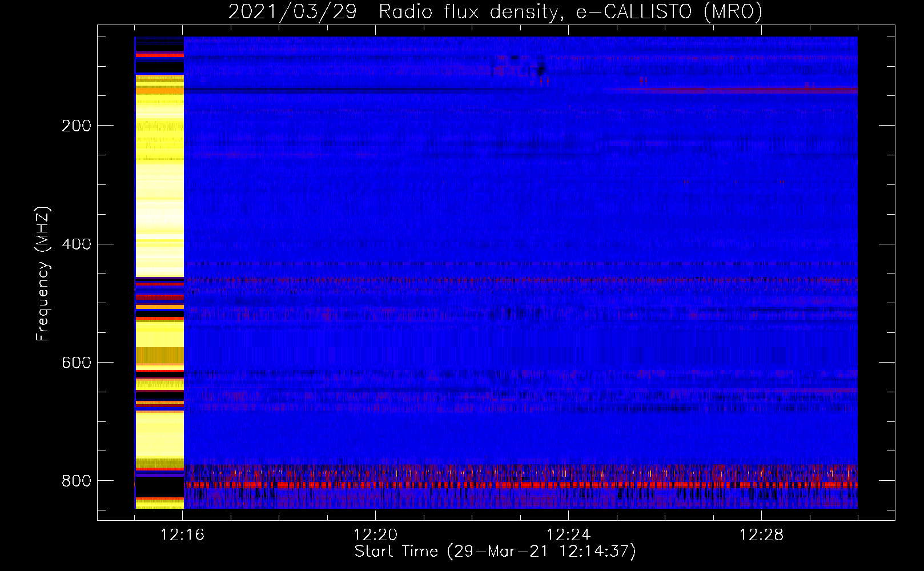The width and height of the screenshot is (924, 571).
Task: Click the 12:24 time tick label
Action: pos(568,535)
